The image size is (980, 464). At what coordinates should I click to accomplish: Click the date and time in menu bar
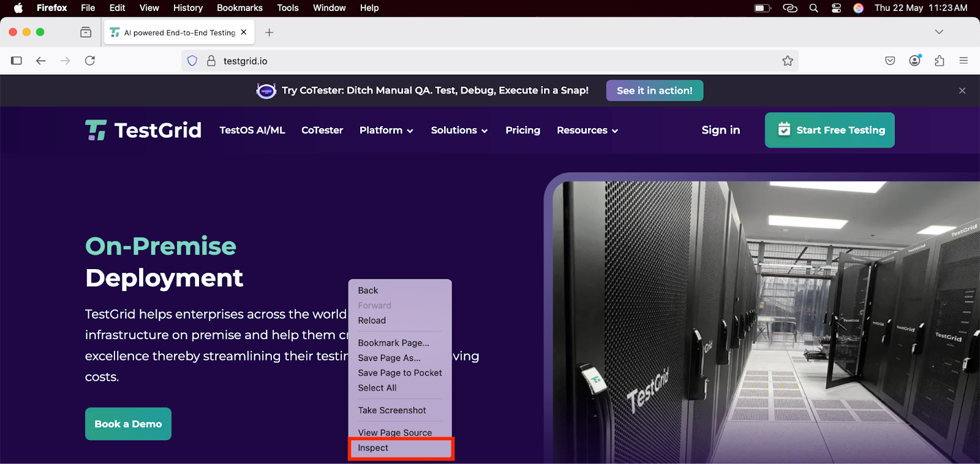click(921, 8)
